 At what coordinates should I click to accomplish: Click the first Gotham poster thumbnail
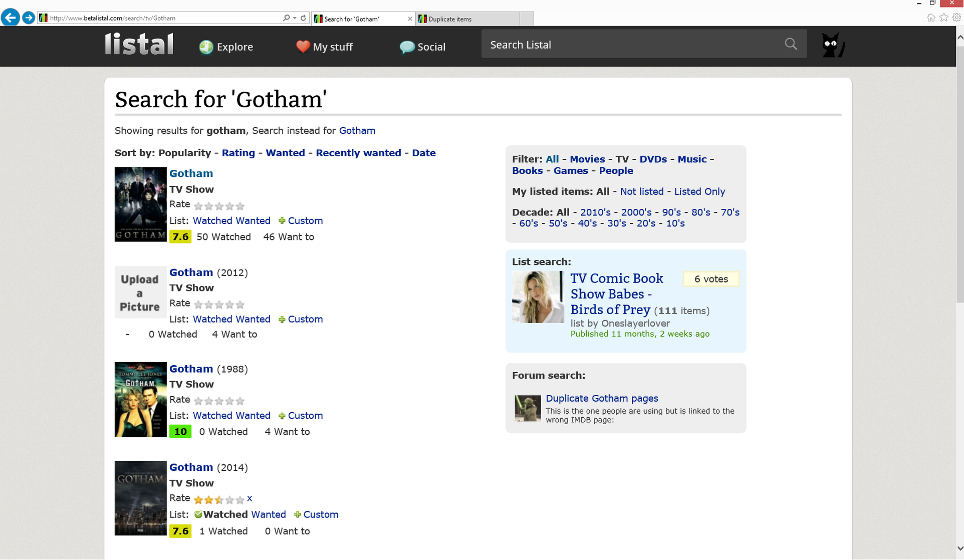coord(140,204)
